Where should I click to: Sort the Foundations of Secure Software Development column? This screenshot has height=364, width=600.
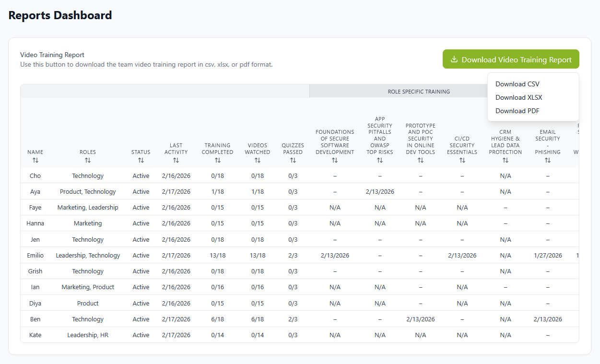[x=335, y=161]
